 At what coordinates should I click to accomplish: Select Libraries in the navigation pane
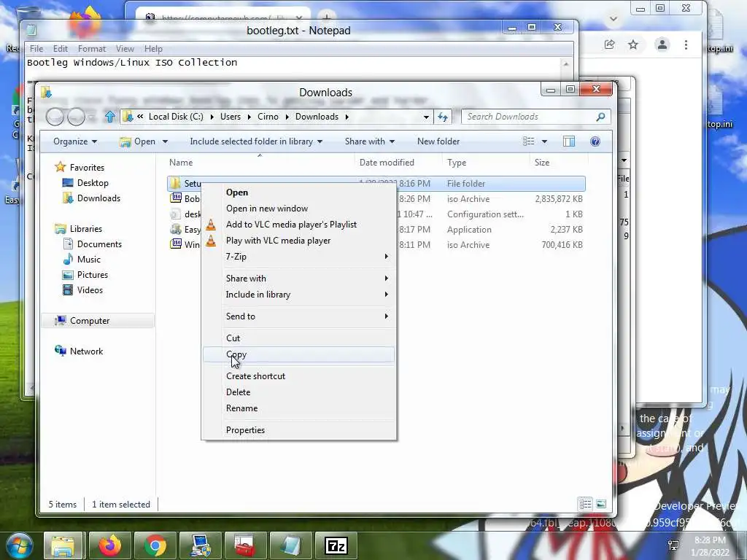[x=86, y=229]
